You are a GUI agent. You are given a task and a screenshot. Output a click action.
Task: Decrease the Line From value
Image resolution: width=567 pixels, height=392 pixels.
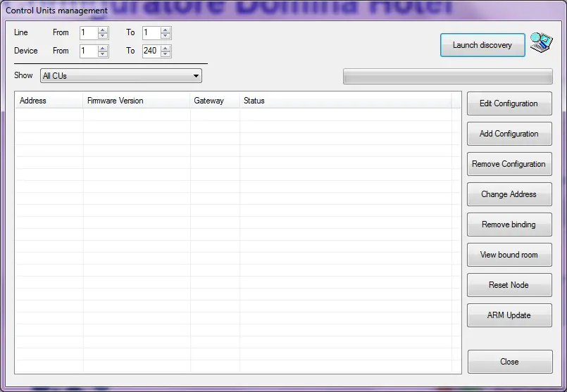click(103, 36)
